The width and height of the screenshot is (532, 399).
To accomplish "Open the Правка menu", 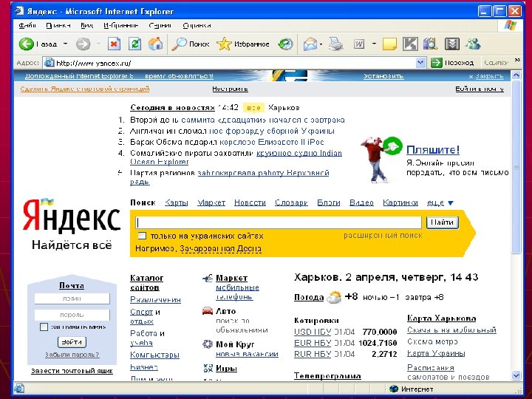I will click(x=58, y=25).
